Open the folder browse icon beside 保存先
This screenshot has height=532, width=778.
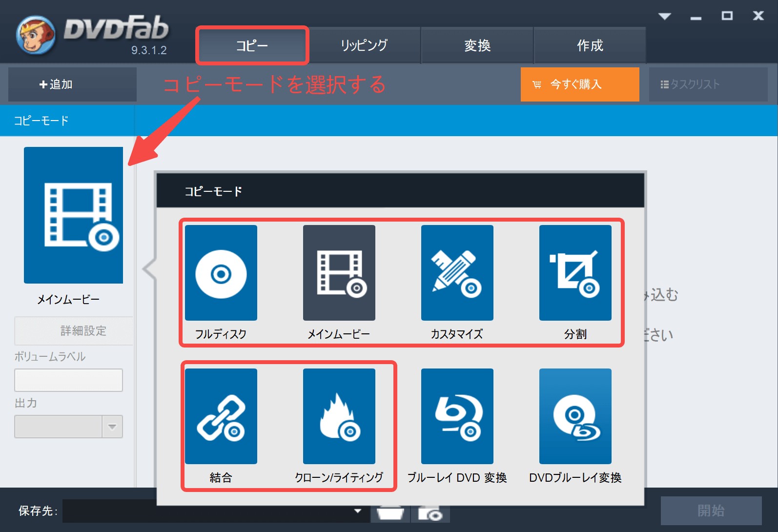point(390,513)
